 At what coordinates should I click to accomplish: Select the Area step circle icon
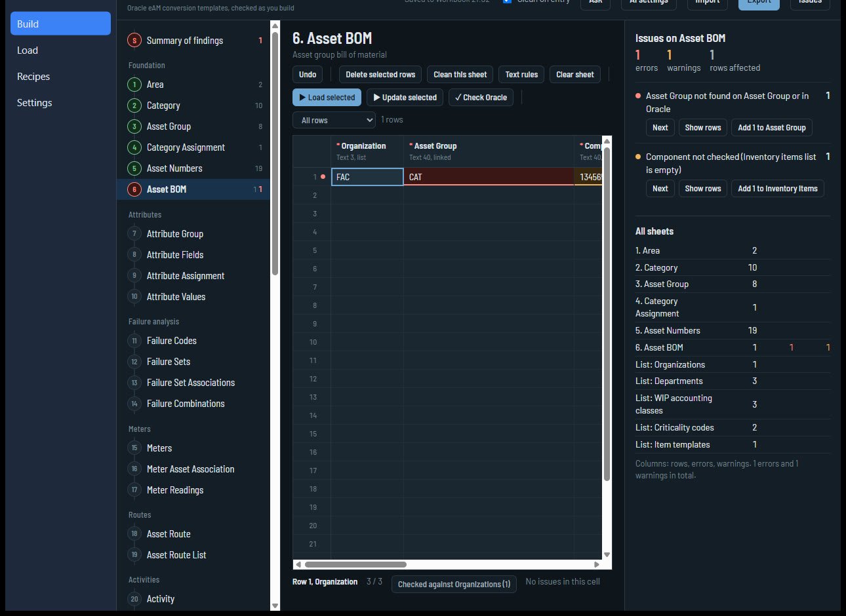tap(134, 85)
